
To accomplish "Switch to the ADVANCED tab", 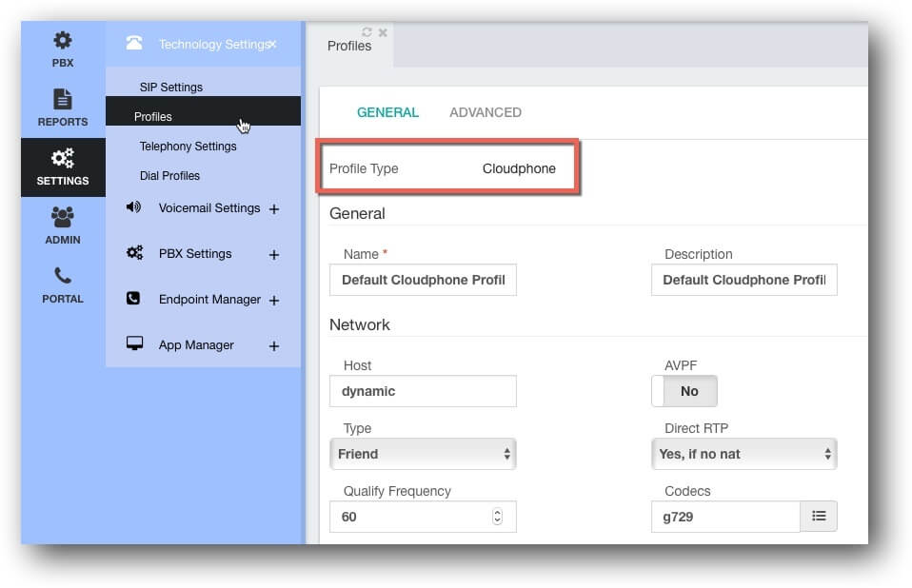I will tap(486, 112).
